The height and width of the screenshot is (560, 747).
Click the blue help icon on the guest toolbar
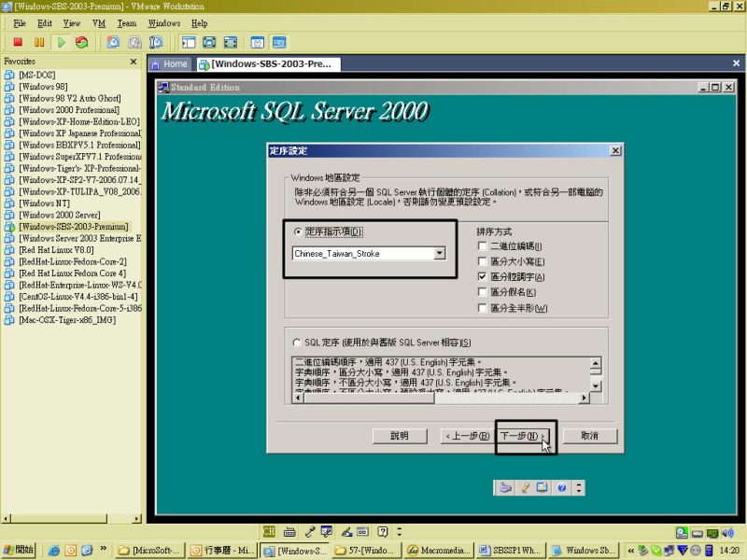(x=562, y=487)
